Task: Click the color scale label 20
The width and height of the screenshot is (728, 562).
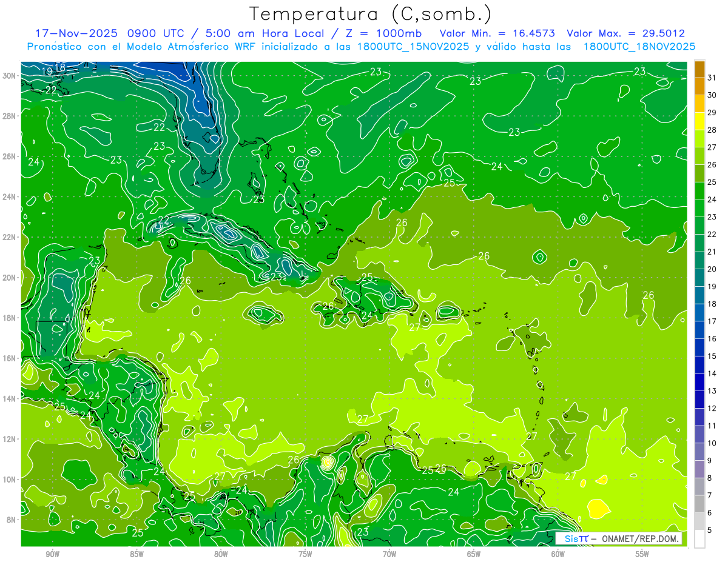Action: pyautogui.click(x=712, y=269)
